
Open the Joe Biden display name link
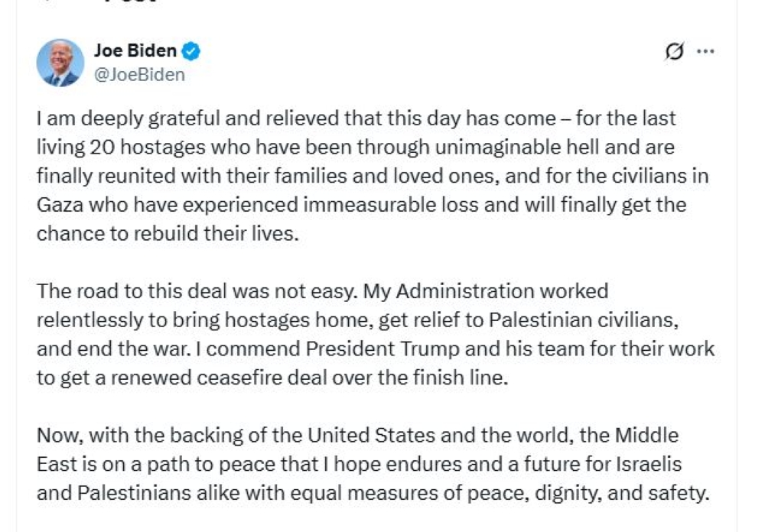click(135, 51)
